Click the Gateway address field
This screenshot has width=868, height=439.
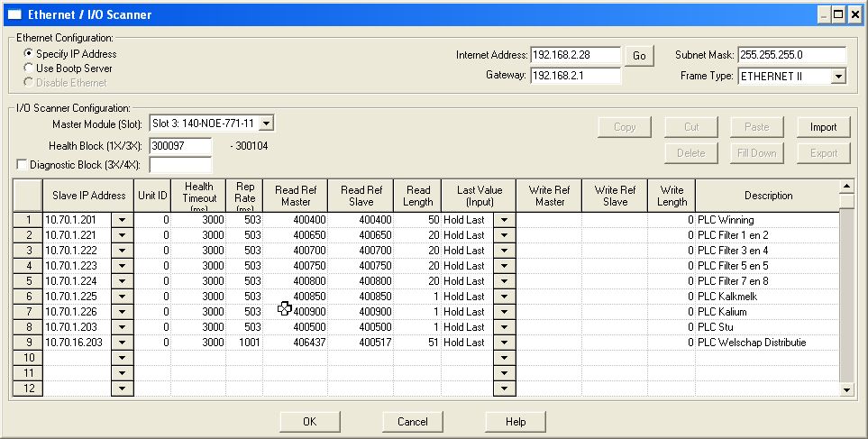tap(575, 76)
